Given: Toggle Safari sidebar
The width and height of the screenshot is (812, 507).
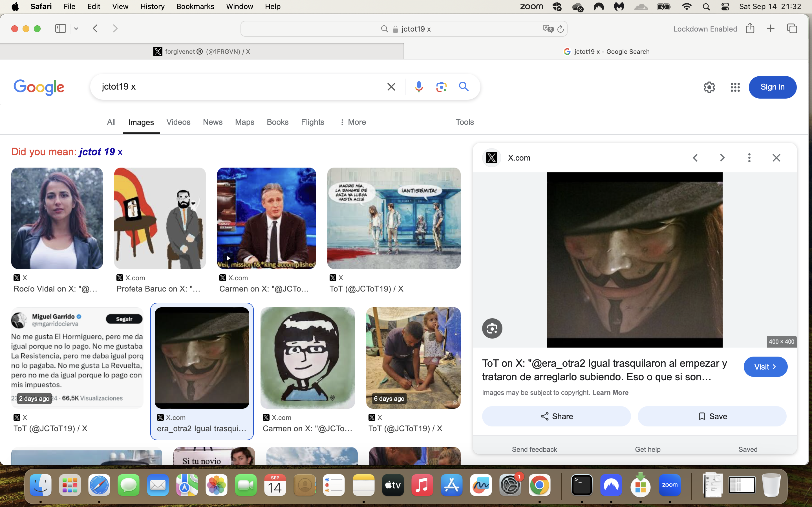Looking at the screenshot, I should [60, 28].
